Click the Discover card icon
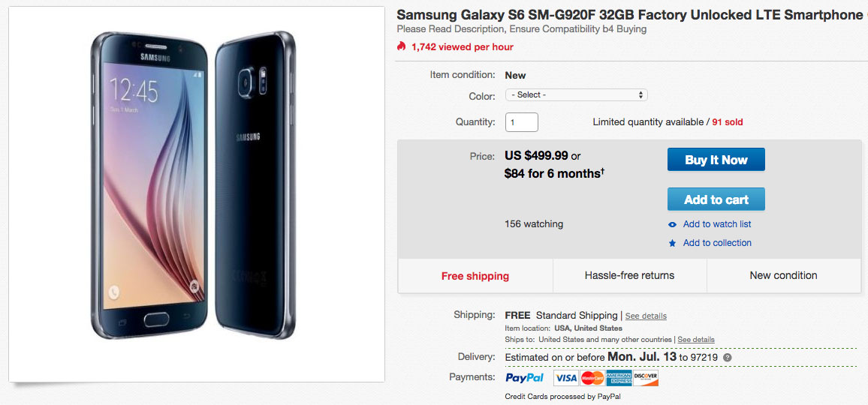 [646, 378]
